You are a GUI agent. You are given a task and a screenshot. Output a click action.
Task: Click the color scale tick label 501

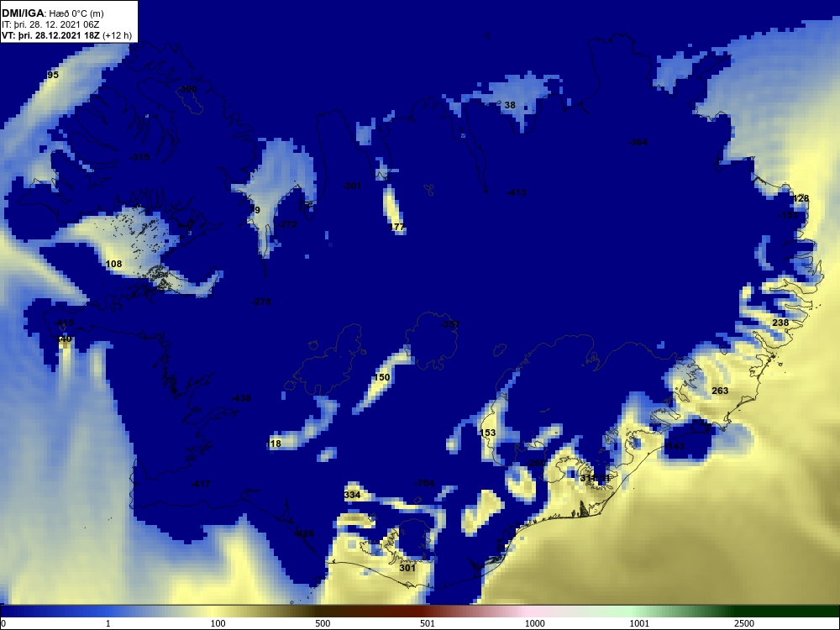tap(428, 623)
